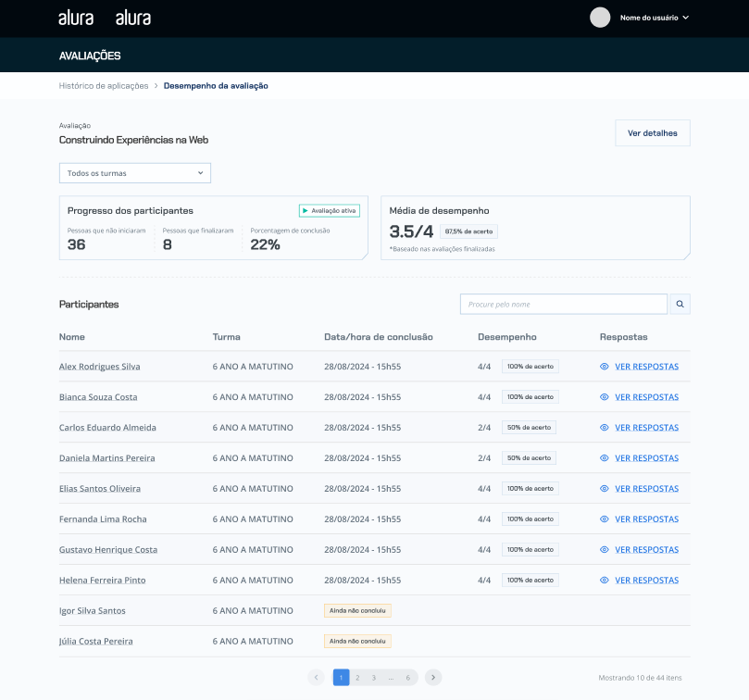This screenshot has width=749, height=700.
Task: Open Júlia Costa Pereira name link
Action: [x=96, y=642]
